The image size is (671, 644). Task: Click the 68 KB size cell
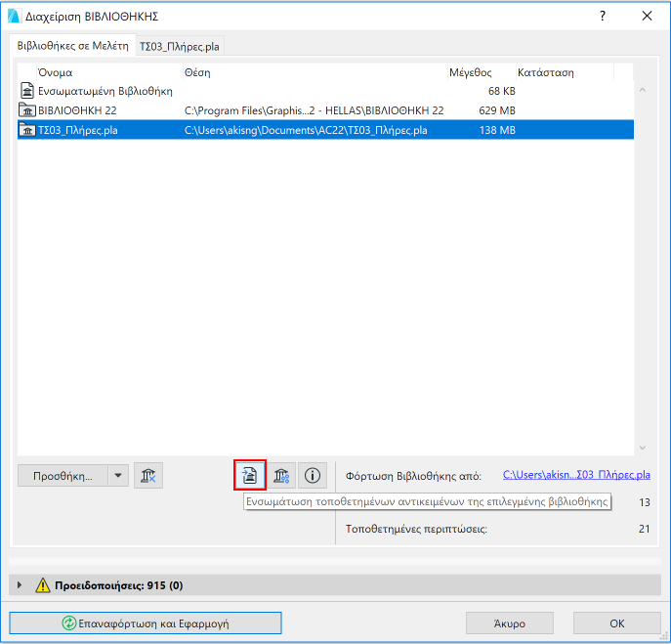[x=501, y=91]
